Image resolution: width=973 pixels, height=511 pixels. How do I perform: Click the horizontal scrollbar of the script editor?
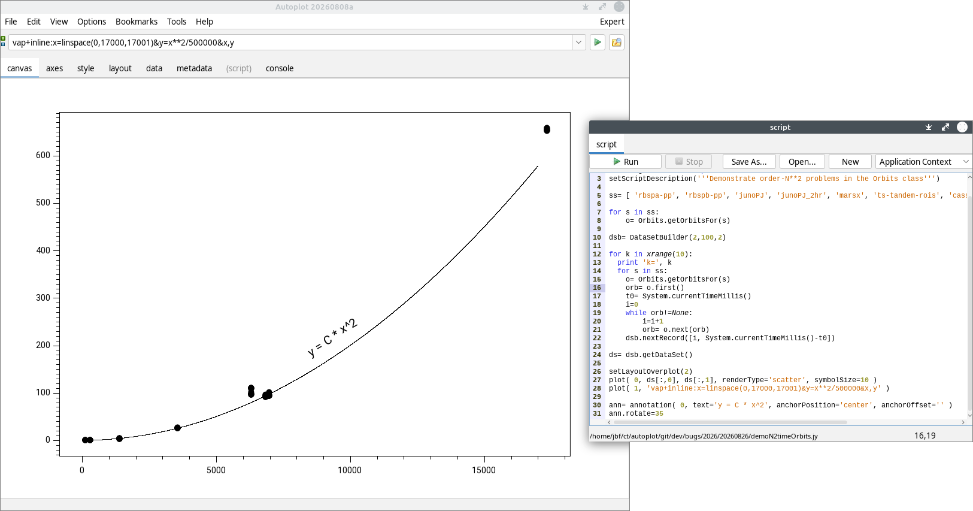point(730,422)
